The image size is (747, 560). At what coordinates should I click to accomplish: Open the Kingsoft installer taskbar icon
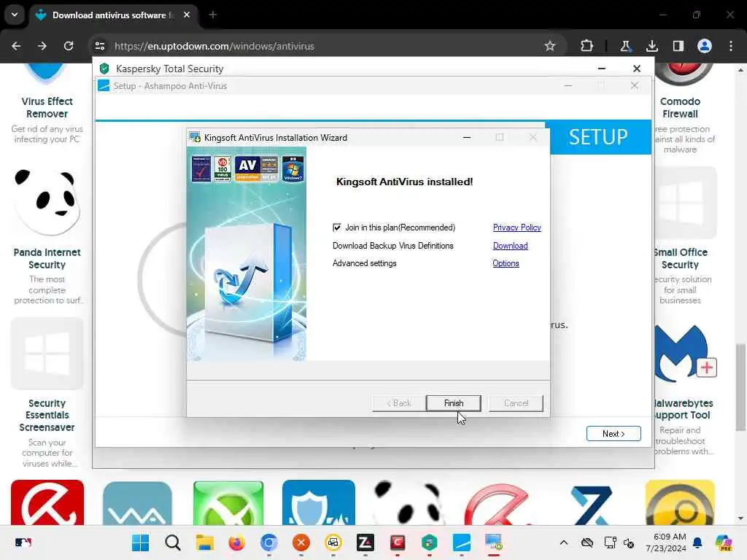pos(494,542)
